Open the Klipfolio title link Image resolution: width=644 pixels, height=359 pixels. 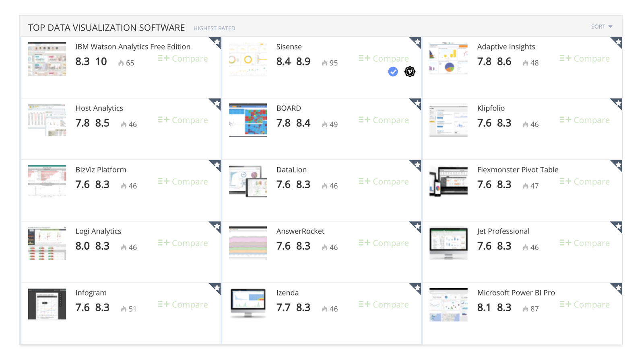click(x=491, y=108)
